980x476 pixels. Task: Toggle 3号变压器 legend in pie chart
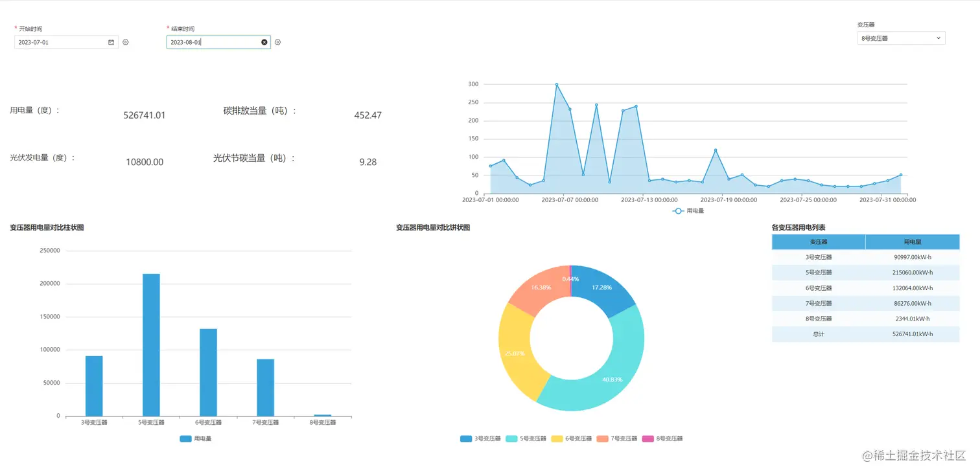(480, 438)
